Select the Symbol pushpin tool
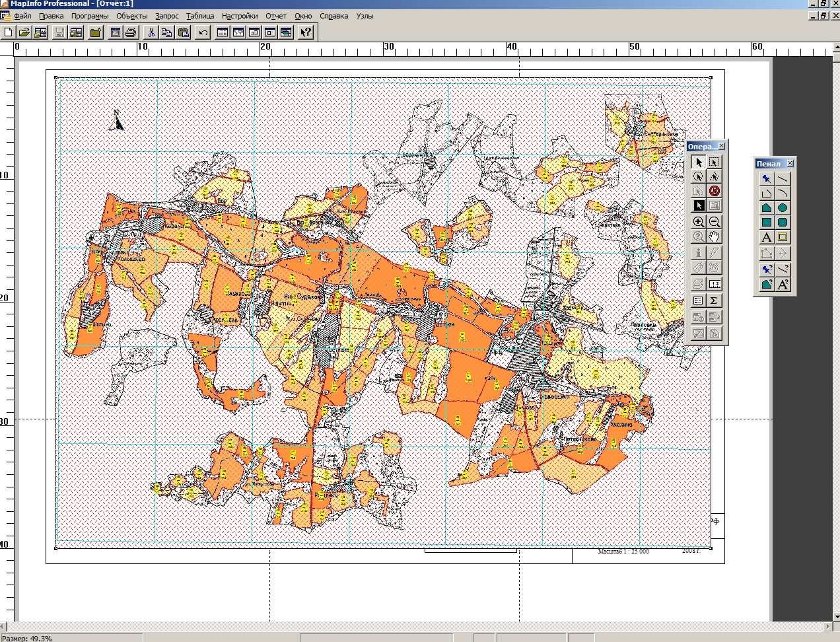Viewport: 840px width, 642px height. [767, 178]
